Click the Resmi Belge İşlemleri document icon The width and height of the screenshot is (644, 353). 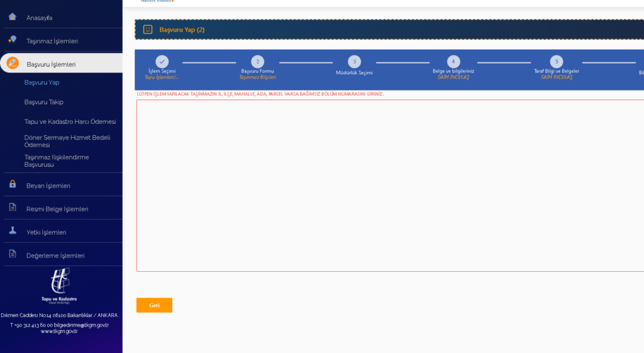13,208
